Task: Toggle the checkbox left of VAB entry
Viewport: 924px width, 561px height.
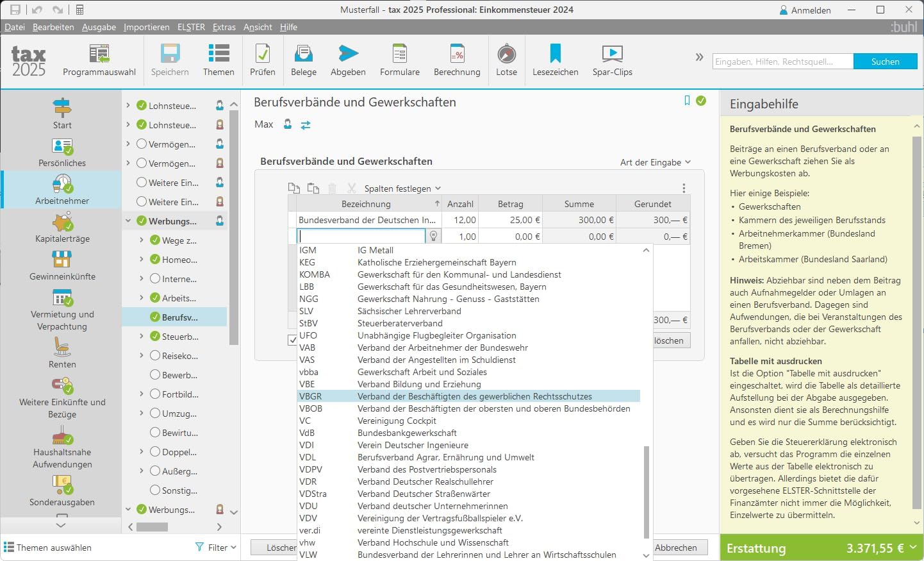Action: click(292, 340)
